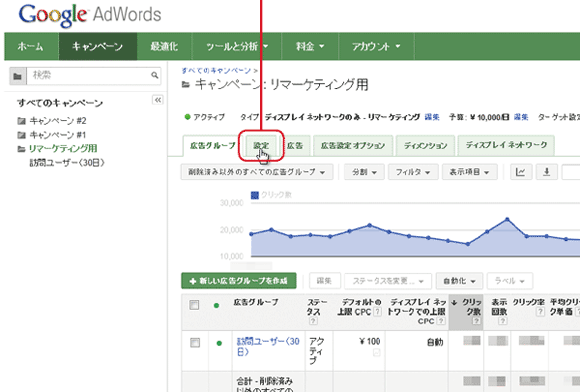
Task: Click folder icon of キャンペーン #1
Action: [21, 135]
